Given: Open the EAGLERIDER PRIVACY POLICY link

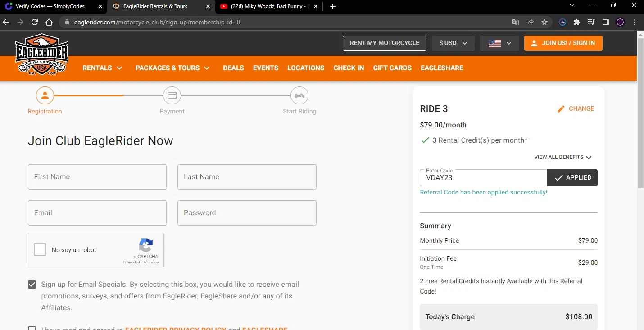Looking at the screenshot, I should click(176, 329).
